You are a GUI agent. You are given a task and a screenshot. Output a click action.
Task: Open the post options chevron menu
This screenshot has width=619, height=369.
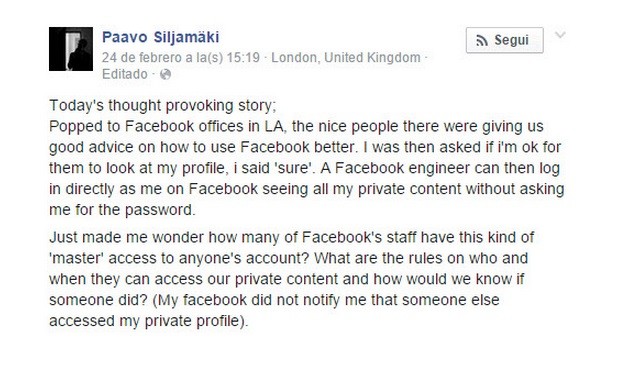coord(560,35)
